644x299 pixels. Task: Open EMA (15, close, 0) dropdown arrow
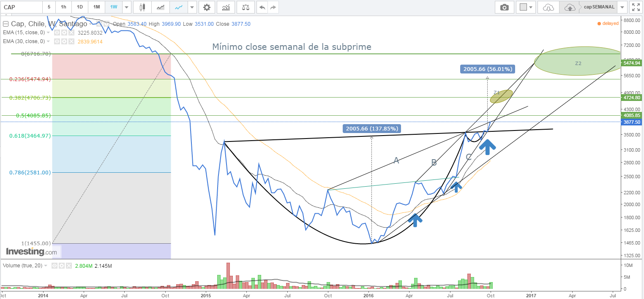(x=48, y=33)
